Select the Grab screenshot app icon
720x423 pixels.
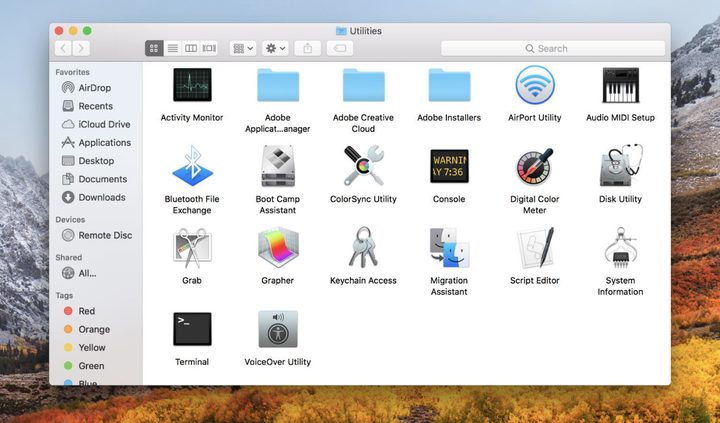[x=192, y=248]
